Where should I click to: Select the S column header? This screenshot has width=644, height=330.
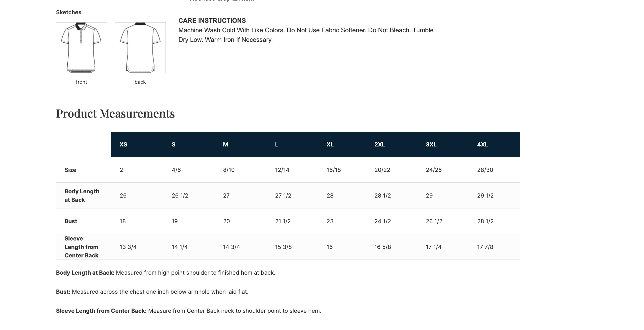click(x=173, y=145)
